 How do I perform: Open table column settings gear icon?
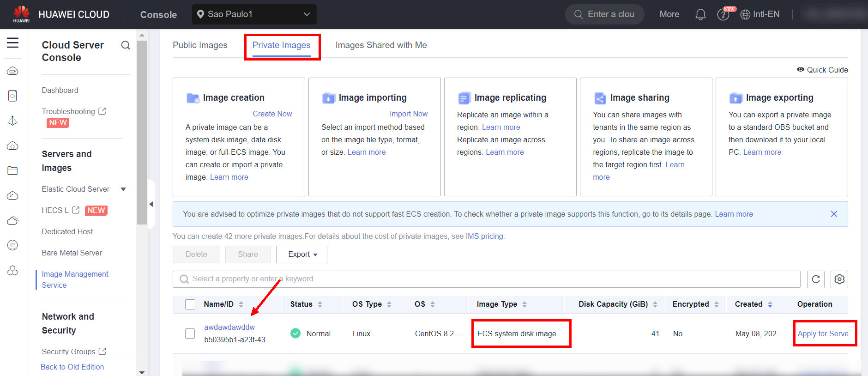click(x=839, y=279)
